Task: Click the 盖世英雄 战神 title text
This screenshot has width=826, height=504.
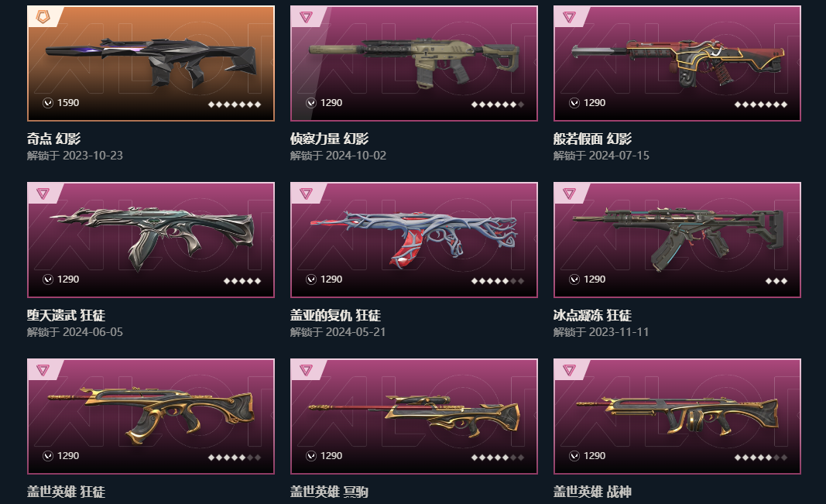Action: tap(592, 492)
